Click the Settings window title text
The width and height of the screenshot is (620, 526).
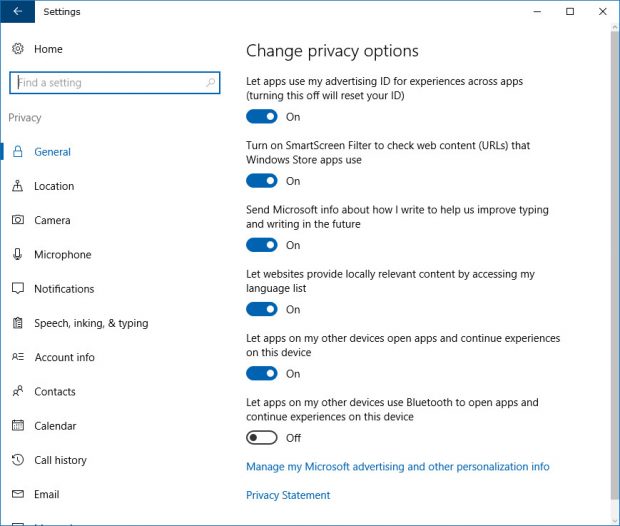point(62,12)
